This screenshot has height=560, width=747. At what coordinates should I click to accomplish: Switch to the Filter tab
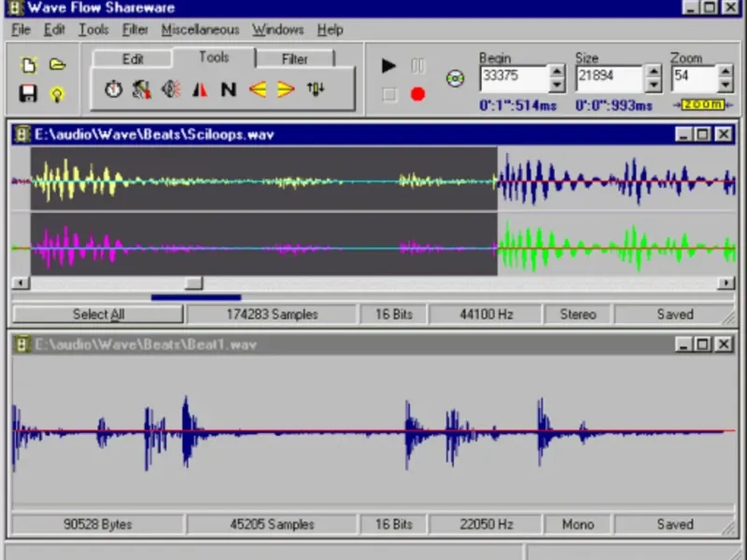pos(294,59)
